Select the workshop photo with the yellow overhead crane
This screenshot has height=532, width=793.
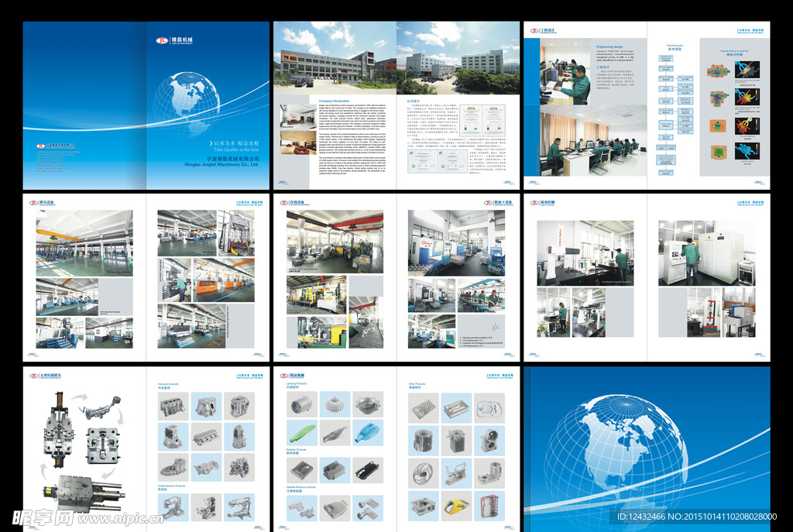(x=84, y=243)
